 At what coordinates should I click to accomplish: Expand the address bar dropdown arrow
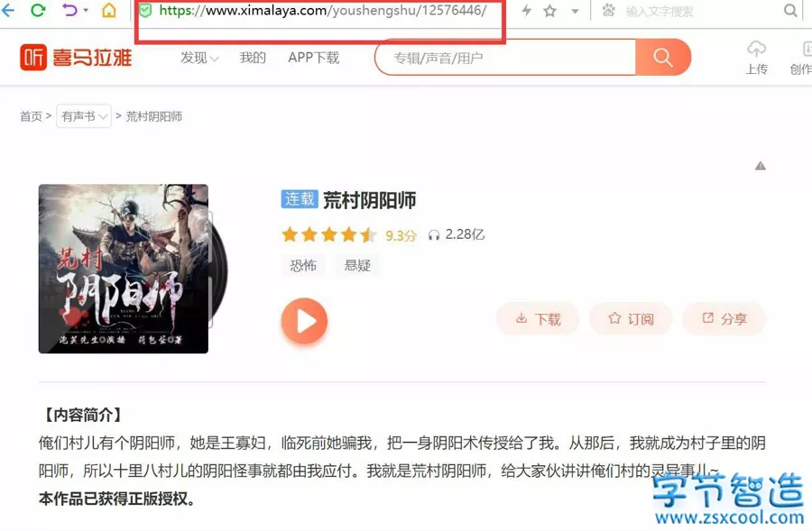(575, 11)
